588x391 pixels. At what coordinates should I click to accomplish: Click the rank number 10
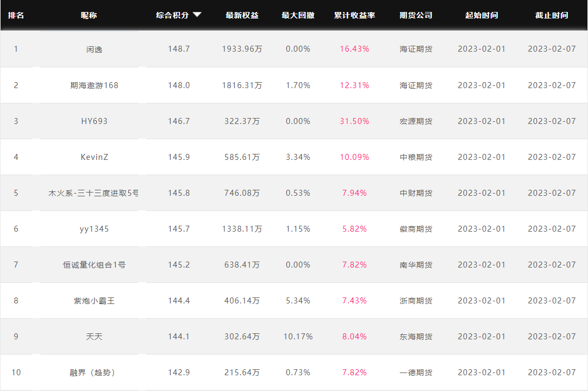(x=16, y=373)
